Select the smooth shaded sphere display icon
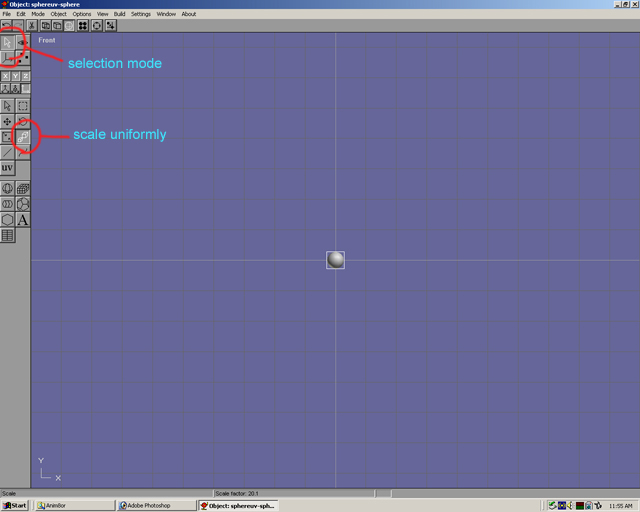 point(69,26)
